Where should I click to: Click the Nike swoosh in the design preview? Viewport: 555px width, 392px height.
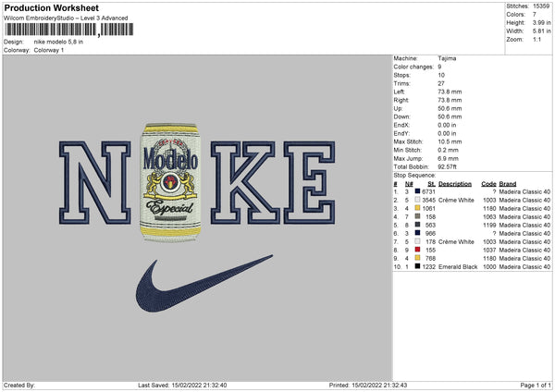pyautogui.click(x=203, y=283)
